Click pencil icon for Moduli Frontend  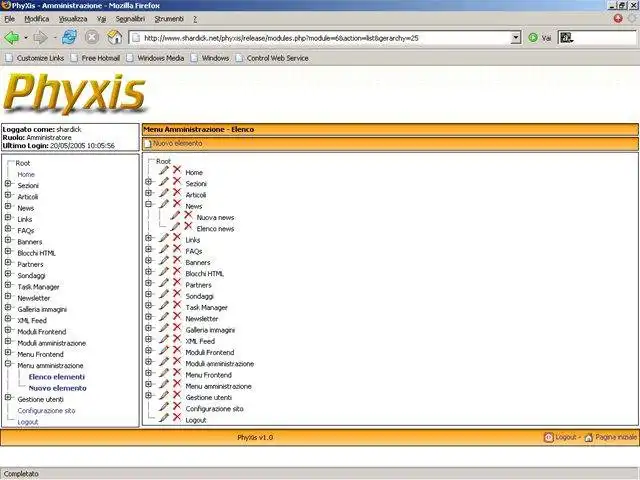pos(164,350)
